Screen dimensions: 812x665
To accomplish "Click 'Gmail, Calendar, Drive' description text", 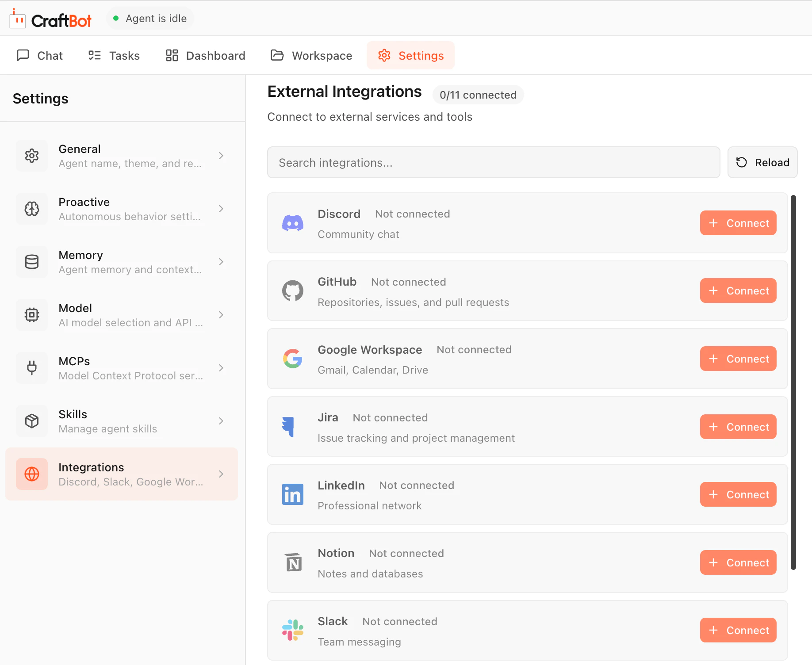I will (x=373, y=370).
